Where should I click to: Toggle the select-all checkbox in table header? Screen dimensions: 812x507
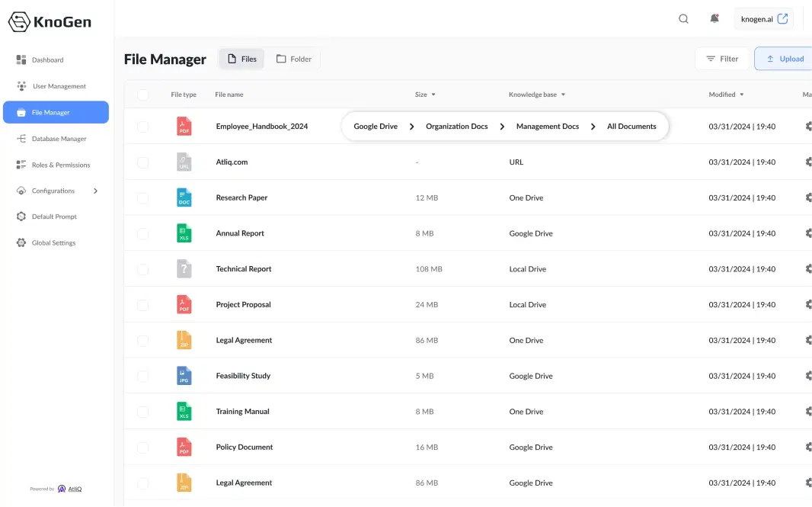(143, 95)
